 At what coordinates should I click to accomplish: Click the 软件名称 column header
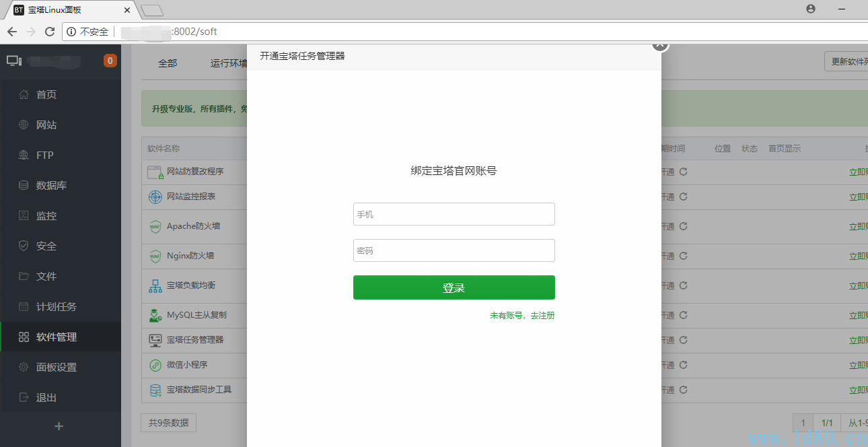[x=164, y=149]
